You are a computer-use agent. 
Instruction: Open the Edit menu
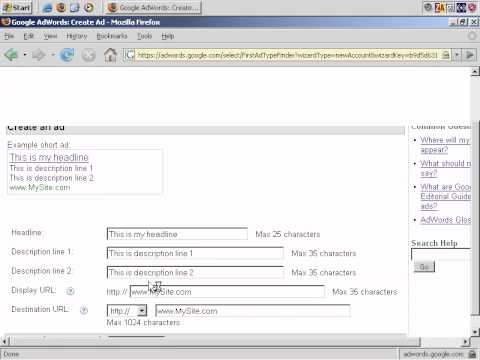point(29,36)
